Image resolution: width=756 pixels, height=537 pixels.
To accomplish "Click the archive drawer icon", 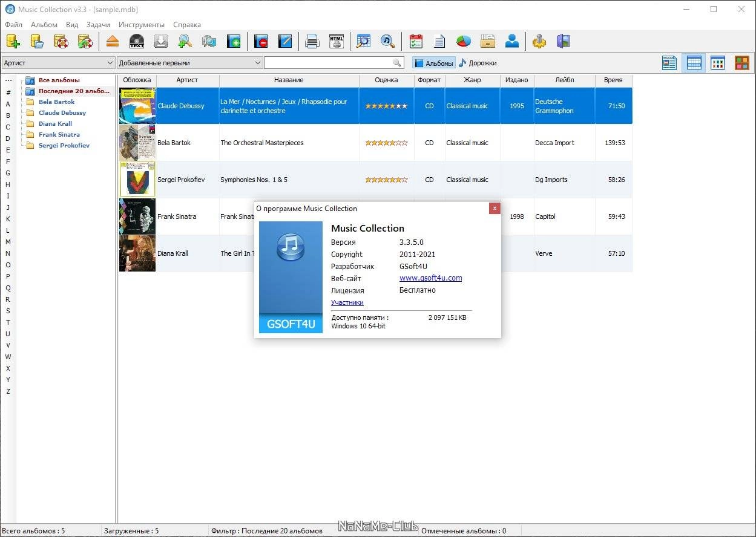I will (488, 41).
